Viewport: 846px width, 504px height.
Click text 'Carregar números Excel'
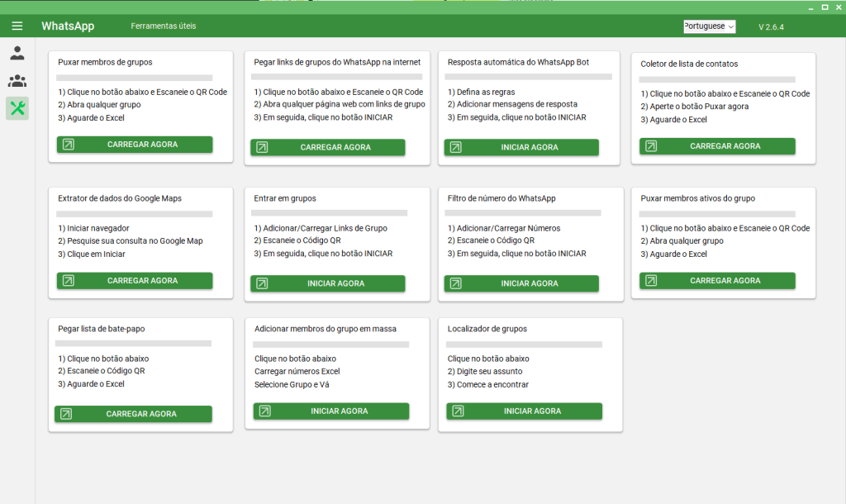coord(297,371)
